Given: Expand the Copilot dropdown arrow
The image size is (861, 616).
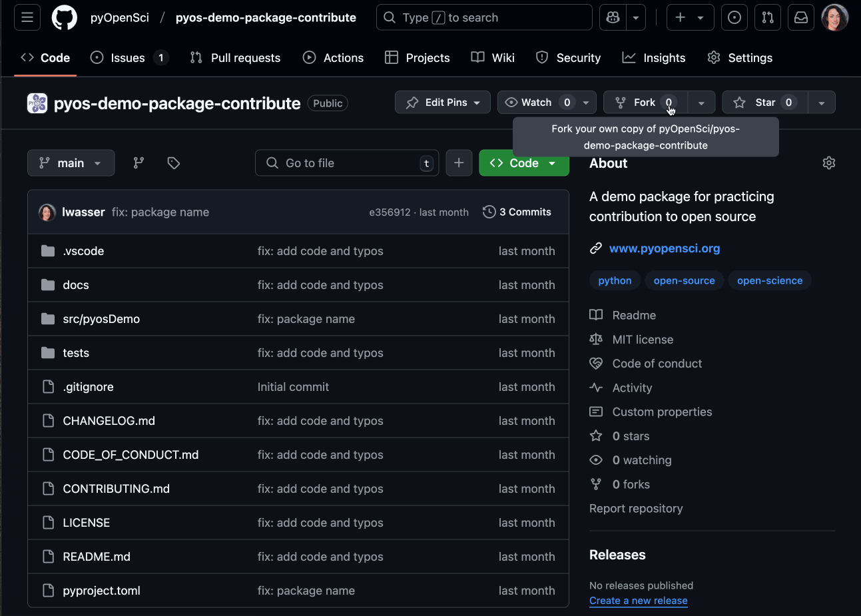Looking at the screenshot, I should point(636,17).
